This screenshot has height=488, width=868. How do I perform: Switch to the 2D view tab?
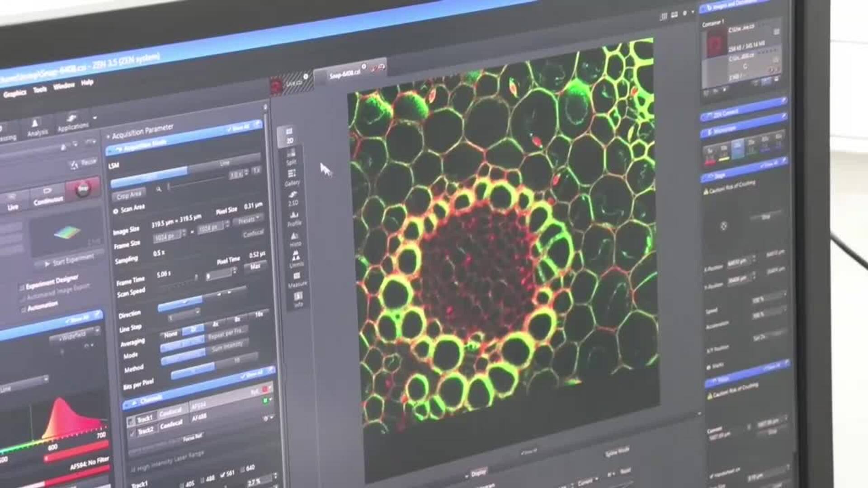[x=289, y=136]
